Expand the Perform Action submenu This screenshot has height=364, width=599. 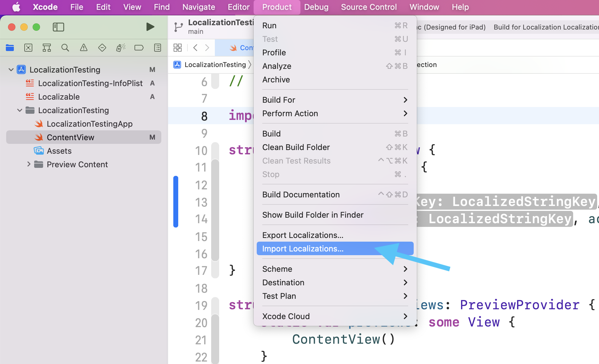click(335, 113)
